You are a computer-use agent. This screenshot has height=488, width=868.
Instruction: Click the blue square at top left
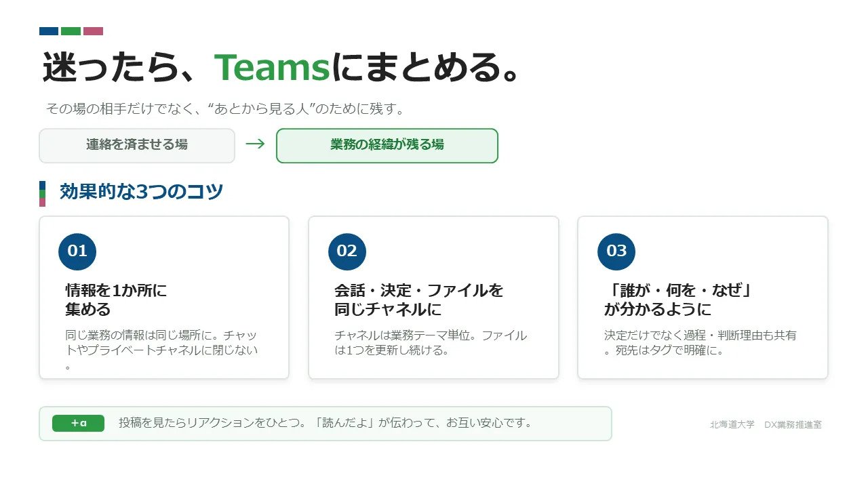[x=49, y=31]
